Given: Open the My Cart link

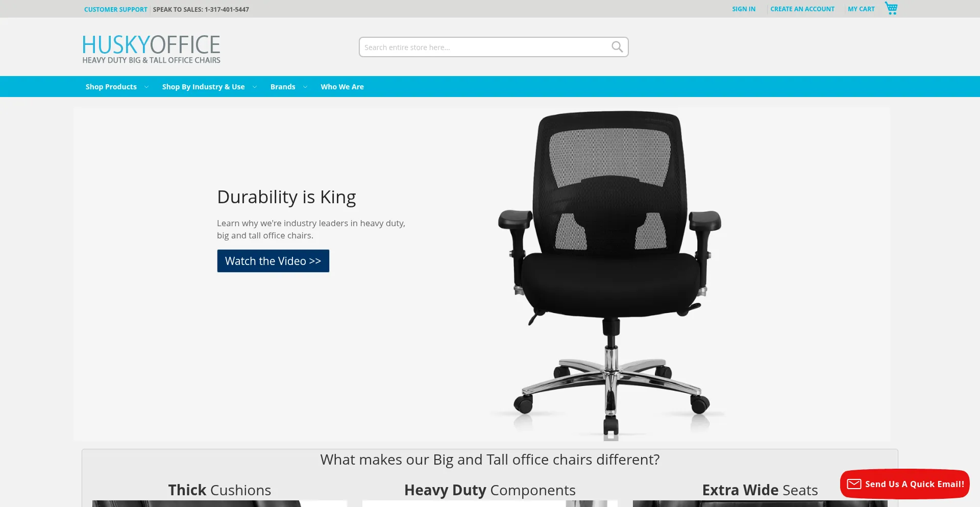Looking at the screenshot, I should 861,9.
